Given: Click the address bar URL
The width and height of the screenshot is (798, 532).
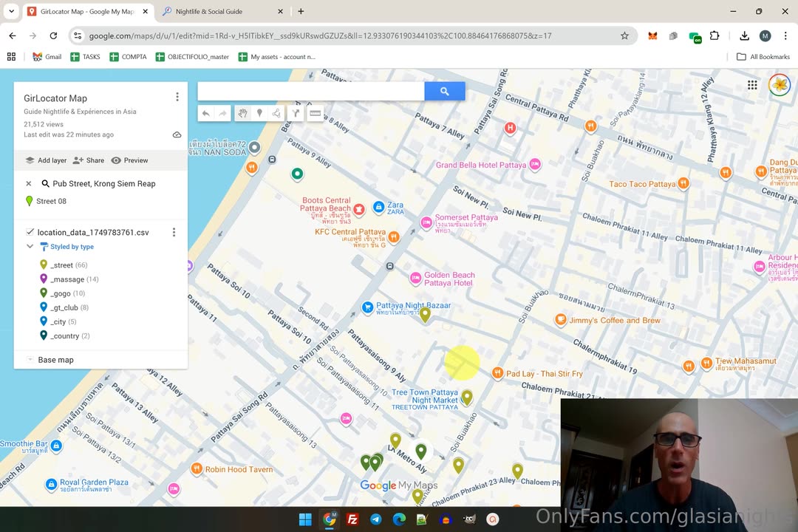Looking at the screenshot, I should [320, 35].
